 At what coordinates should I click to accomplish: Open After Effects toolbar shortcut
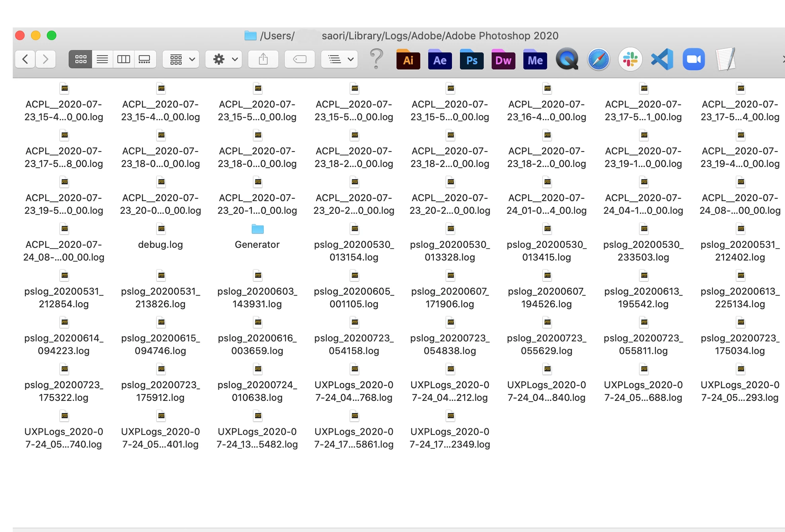(439, 60)
